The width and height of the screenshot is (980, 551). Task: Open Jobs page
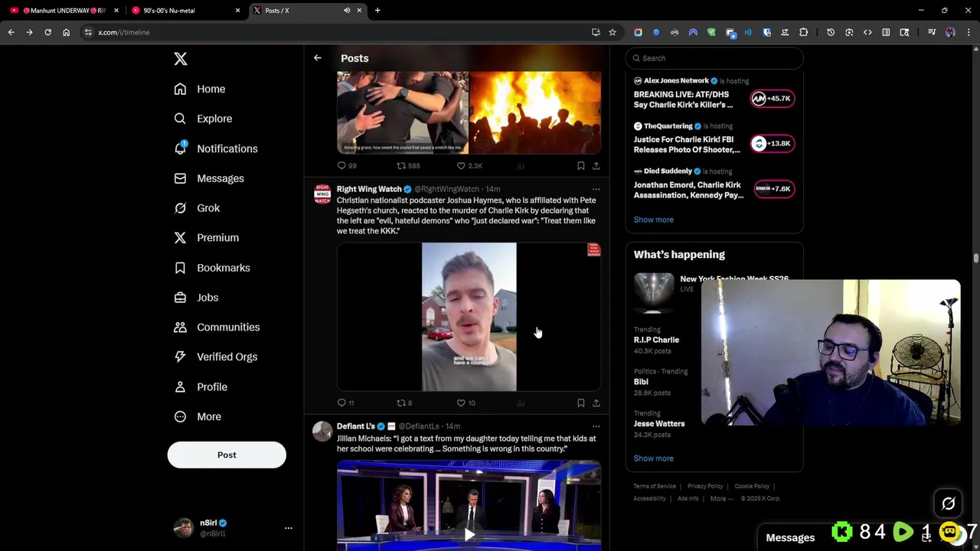click(196, 298)
